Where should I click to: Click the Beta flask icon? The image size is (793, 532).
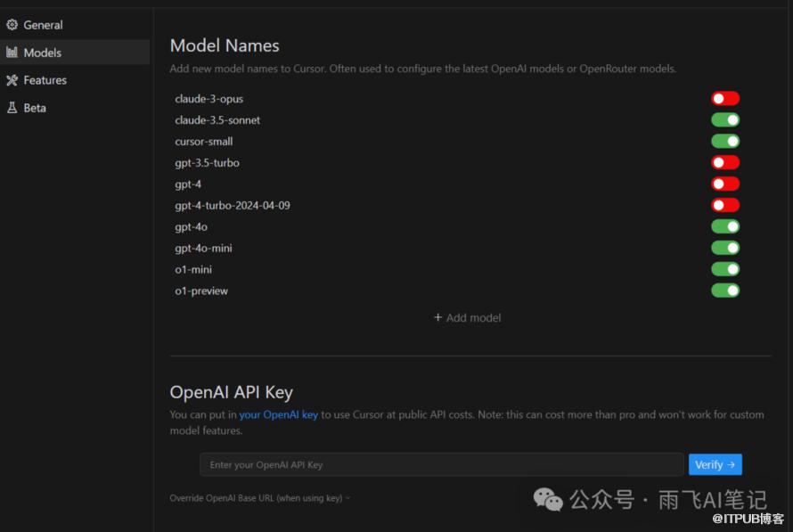pyautogui.click(x=12, y=108)
